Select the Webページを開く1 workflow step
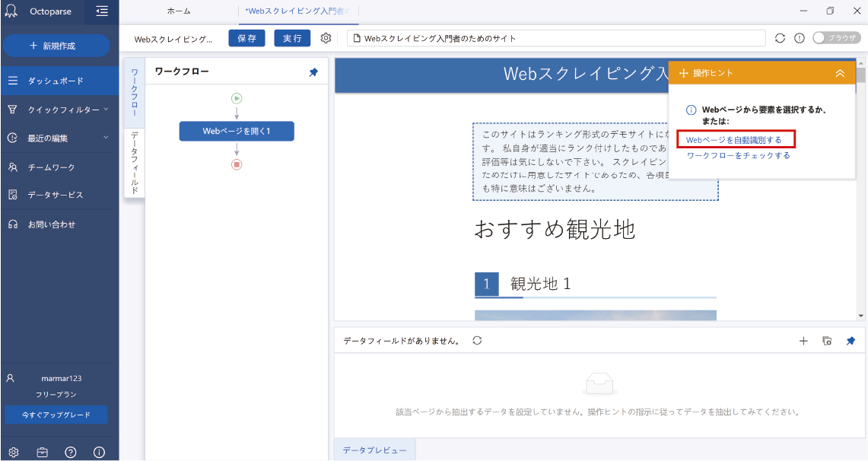Screen dimensions: 868x461 coord(237,131)
